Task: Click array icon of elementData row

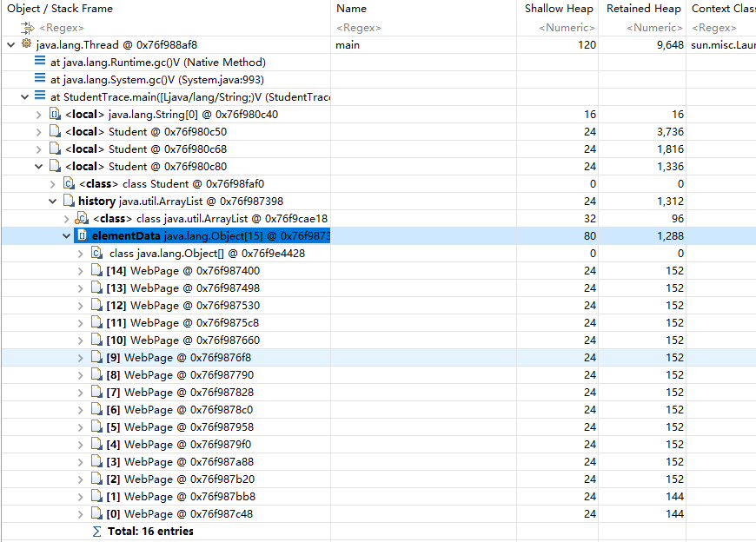Action: point(83,235)
